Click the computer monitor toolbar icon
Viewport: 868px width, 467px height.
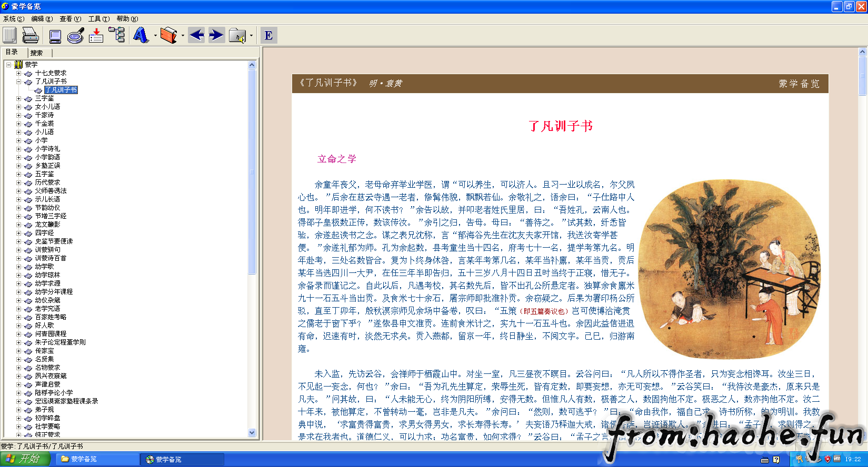[x=55, y=36]
